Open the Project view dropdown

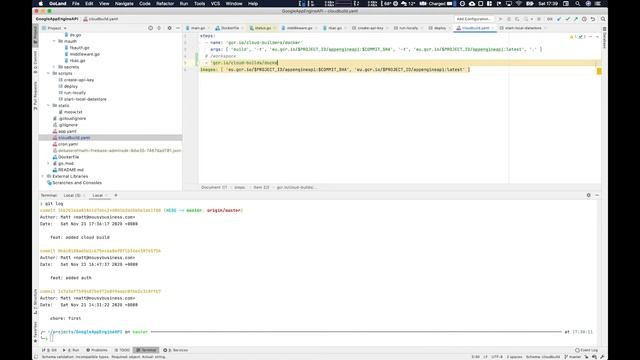[x=54, y=28]
